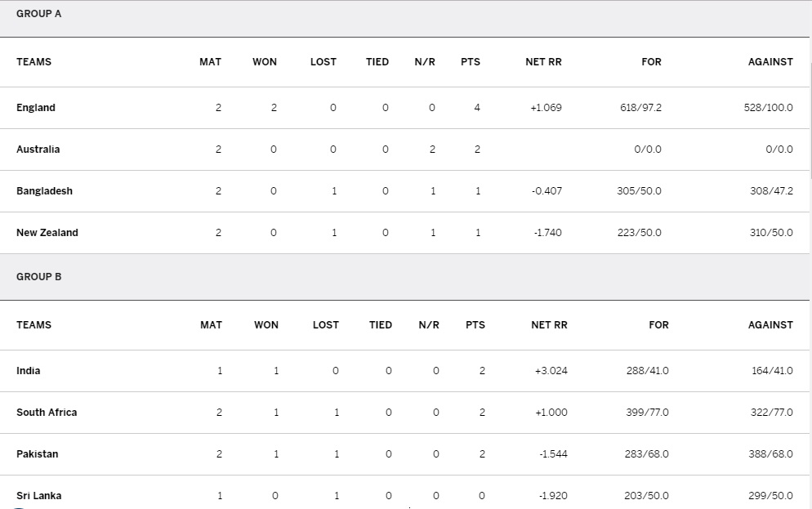This screenshot has width=812, height=509.
Task: Select Bangladesh in Group A
Action: [x=44, y=191]
